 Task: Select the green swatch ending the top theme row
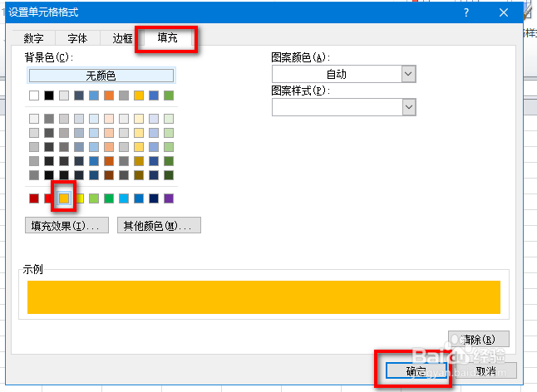point(169,96)
